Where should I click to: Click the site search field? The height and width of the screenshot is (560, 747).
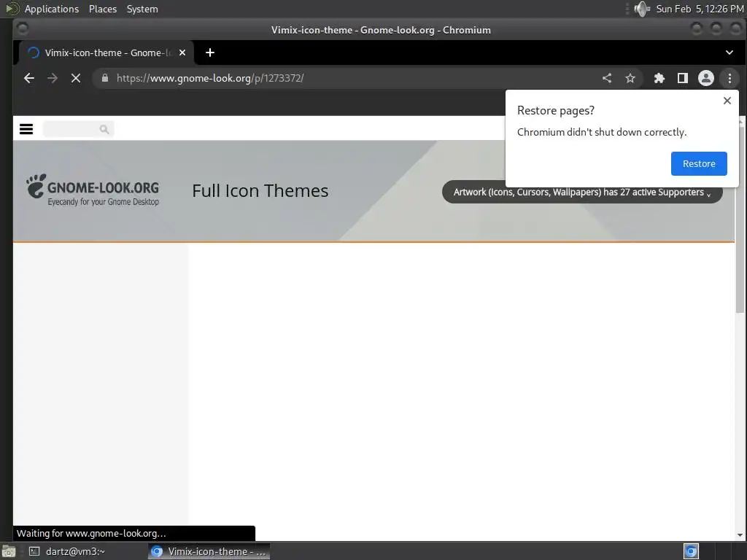(79, 129)
